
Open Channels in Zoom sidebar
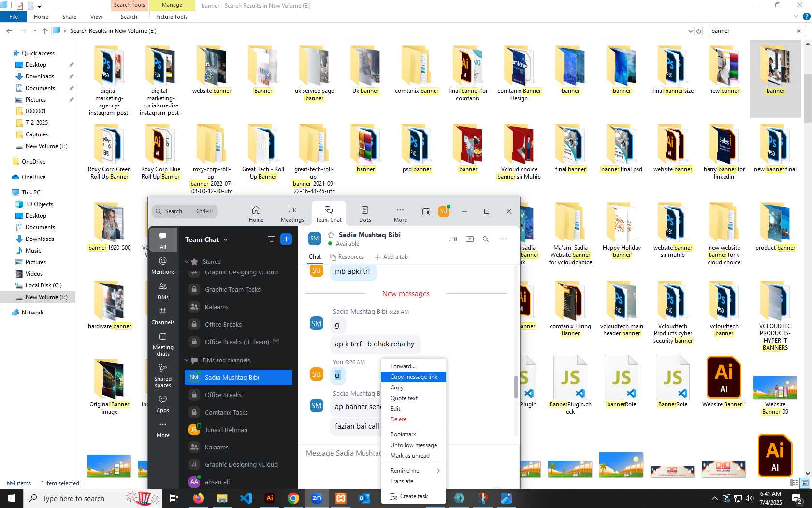pyautogui.click(x=163, y=316)
